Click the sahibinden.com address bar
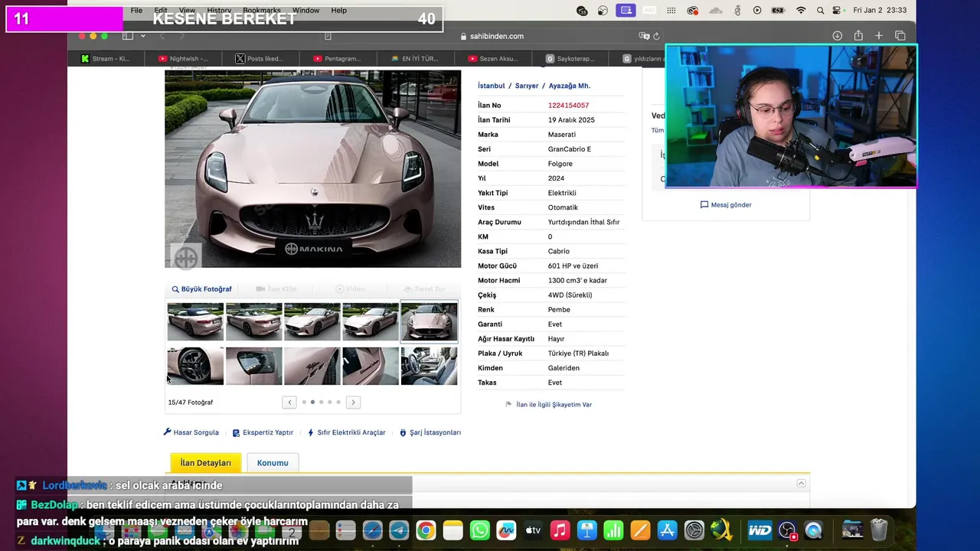Image resolution: width=980 pixels, height=551 pixels. (x=492, y=36)
